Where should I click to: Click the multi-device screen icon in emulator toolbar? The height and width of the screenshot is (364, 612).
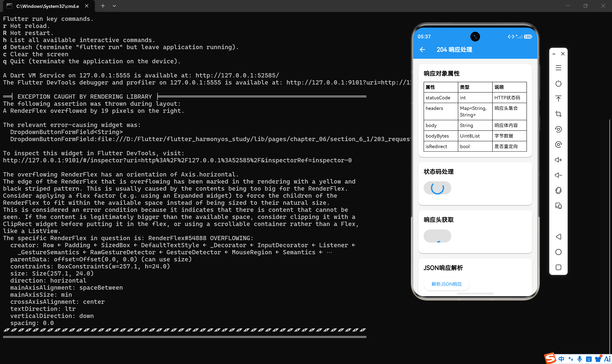[558, 206]
